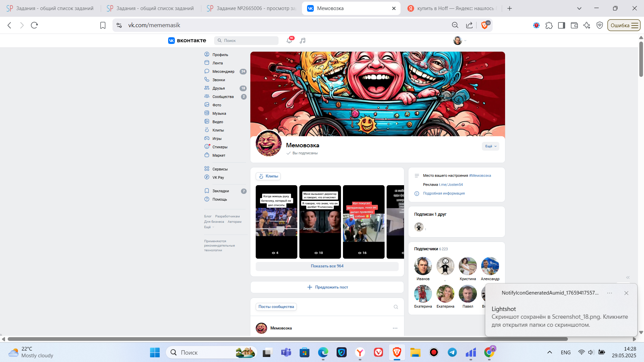
Task: Open Lightshot notification options dots
Action: click(x=609, y=293)
